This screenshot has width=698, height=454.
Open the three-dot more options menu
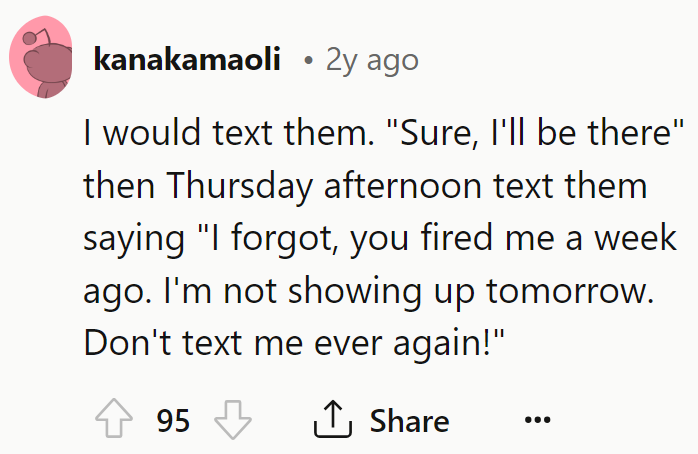pyautogui.click(x=537, y=419)
